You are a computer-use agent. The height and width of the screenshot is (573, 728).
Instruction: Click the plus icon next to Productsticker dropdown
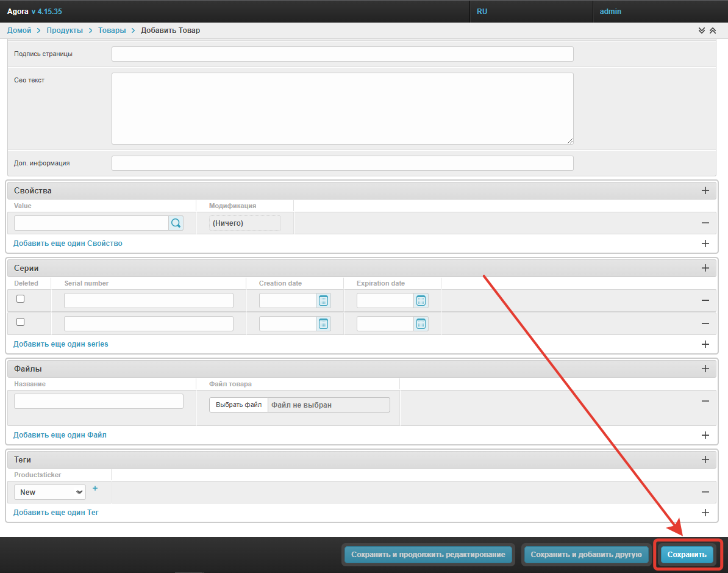(95, 489)
